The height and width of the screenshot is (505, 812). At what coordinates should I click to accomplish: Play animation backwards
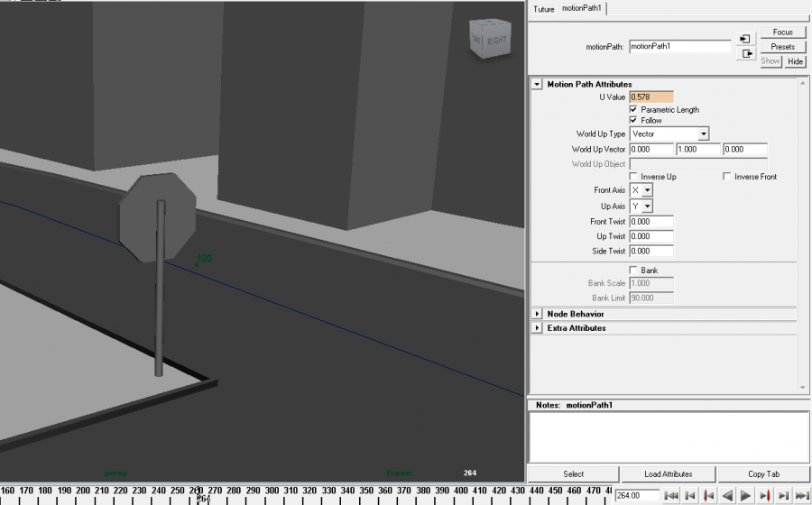pyautogui.click(x=727, y=496)
